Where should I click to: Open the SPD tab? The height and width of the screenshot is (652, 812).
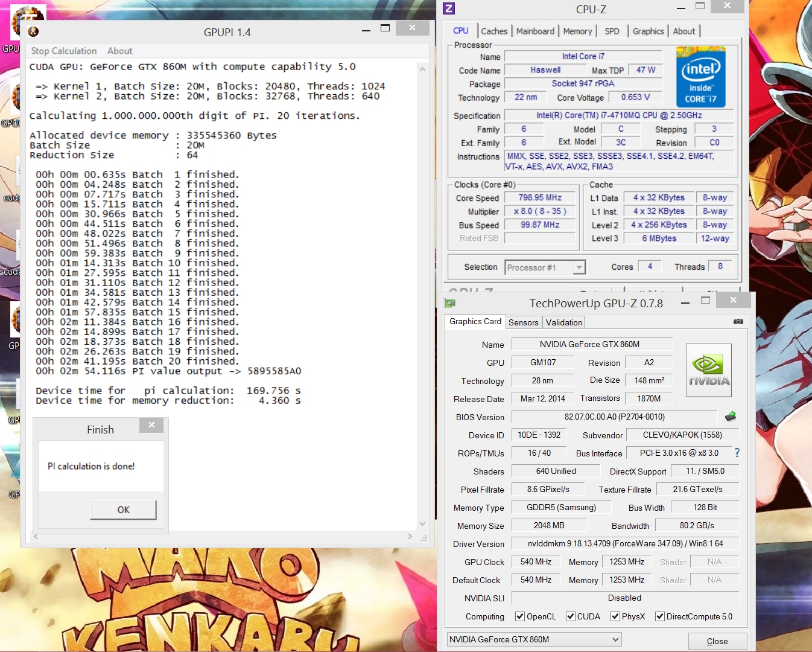click(612, 31)
